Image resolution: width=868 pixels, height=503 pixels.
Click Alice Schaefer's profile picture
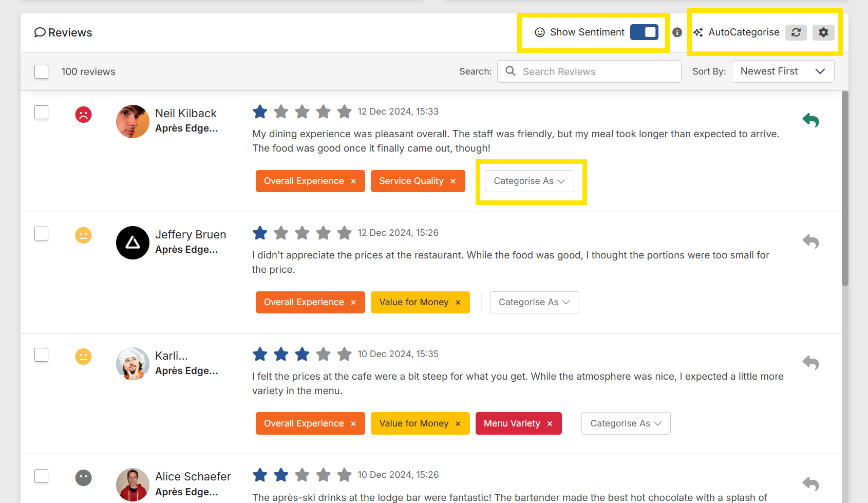tap(133, 485)
